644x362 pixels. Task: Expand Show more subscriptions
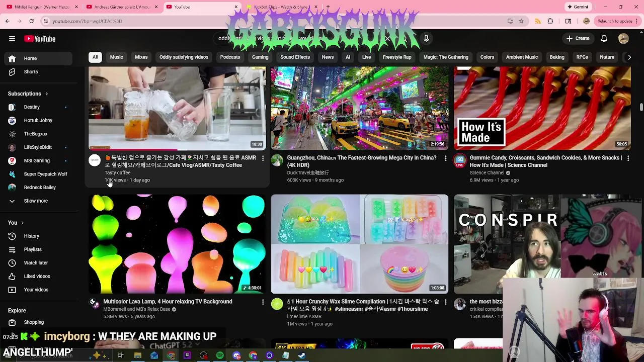click(x=38, y=201)
